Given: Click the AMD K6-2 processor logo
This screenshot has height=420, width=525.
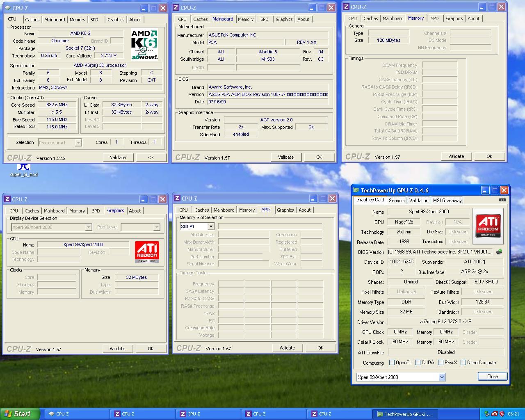Looking at the screenshot, I should (144, 44).
